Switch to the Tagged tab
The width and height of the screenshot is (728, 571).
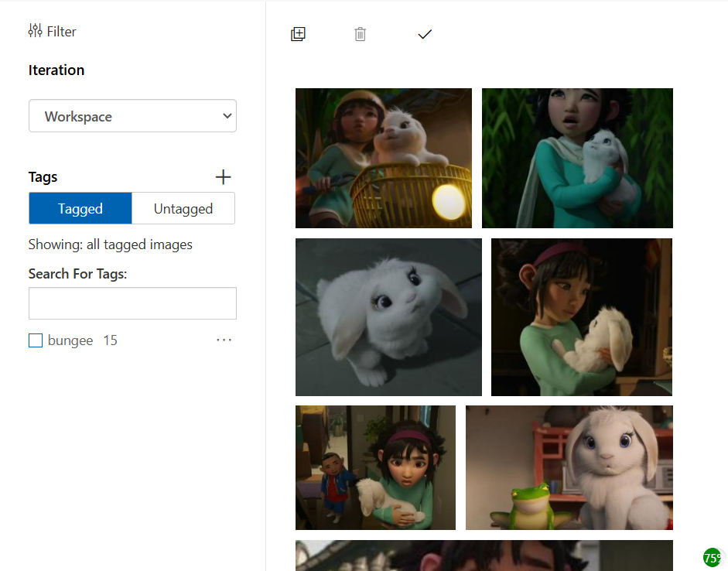point(80,208)
